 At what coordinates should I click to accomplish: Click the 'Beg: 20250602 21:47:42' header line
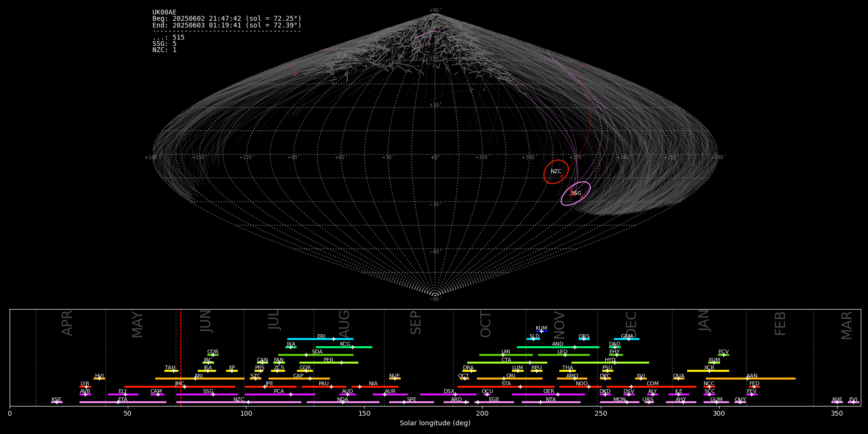[227, 19]
